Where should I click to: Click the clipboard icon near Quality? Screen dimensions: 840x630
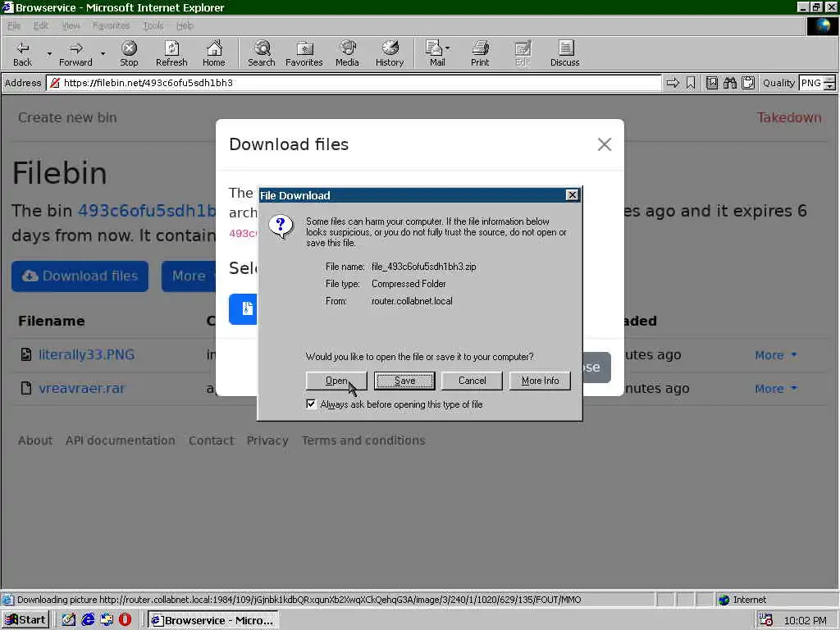pyautogui.click(x=748, y=83)
